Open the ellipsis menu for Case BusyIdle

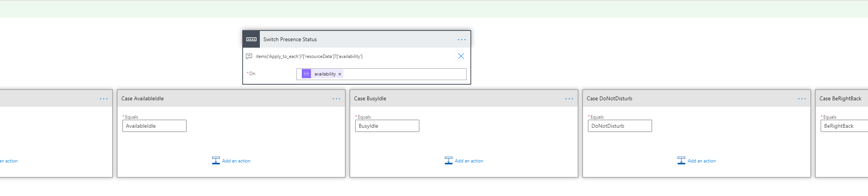tap(569, 99)
